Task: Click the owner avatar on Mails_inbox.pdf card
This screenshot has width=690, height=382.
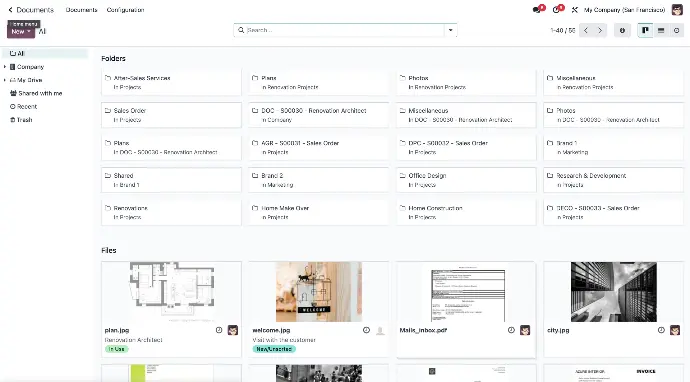Action: click(525, 330)
